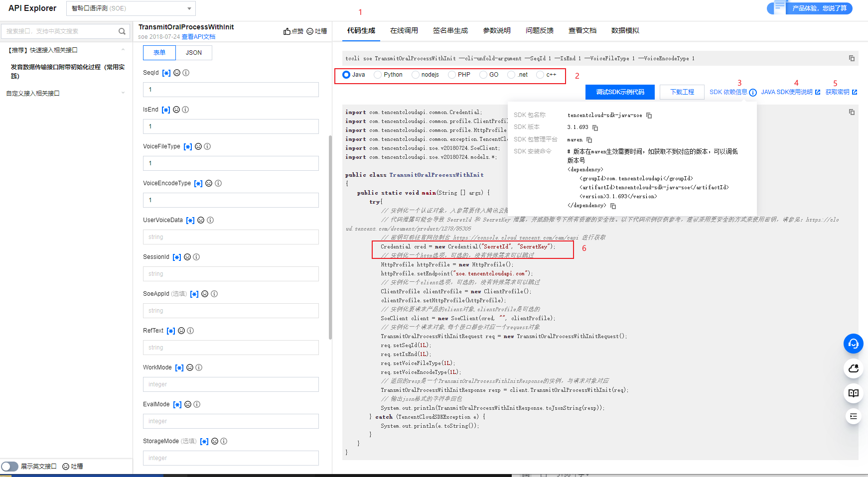Click the 吐槽 icon at bottom left
Screen dimensions: 868x477
[66, 467]
